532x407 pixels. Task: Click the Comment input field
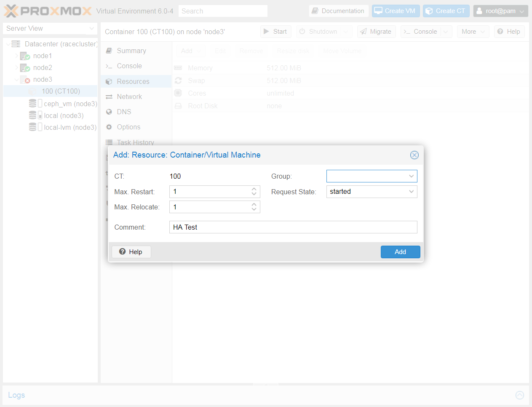coord(293,227)
